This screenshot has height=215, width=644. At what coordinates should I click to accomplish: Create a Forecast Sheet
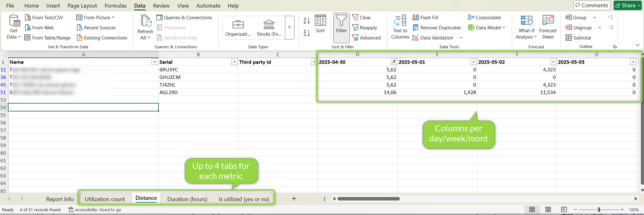click(x=548, y=27)
